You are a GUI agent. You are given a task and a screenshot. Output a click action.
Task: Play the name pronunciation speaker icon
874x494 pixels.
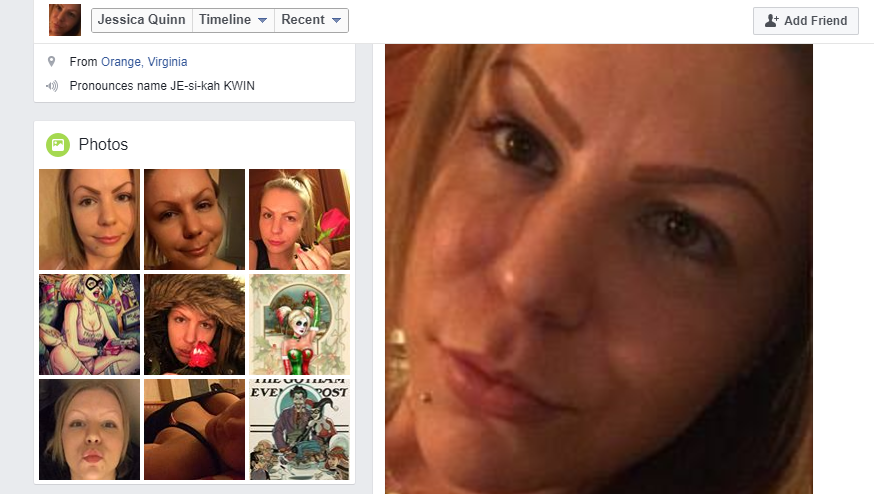(52, 86)
